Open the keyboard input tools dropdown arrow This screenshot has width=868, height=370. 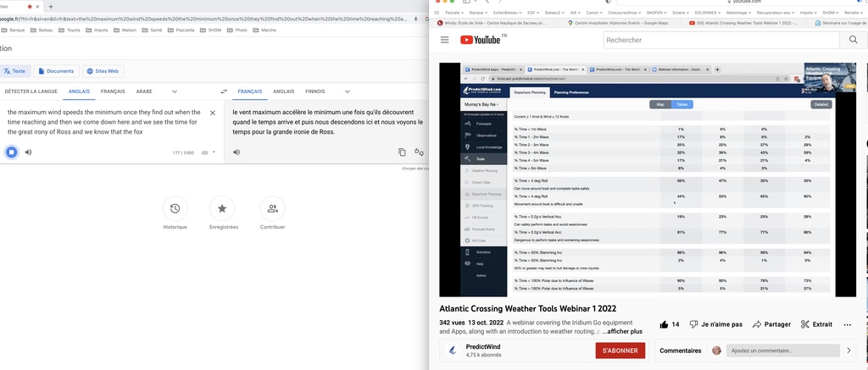tap(214, 152)
